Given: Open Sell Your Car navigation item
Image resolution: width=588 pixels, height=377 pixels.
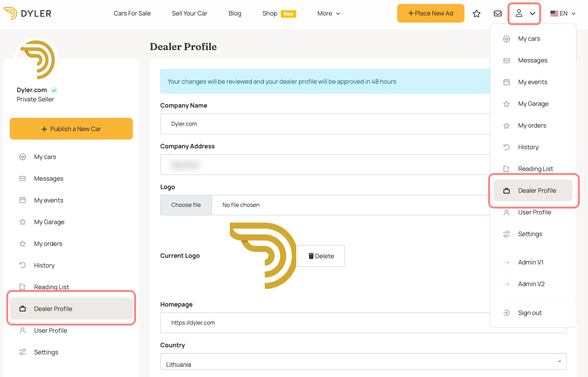Looking at the screenshot, I should [190, 13].
